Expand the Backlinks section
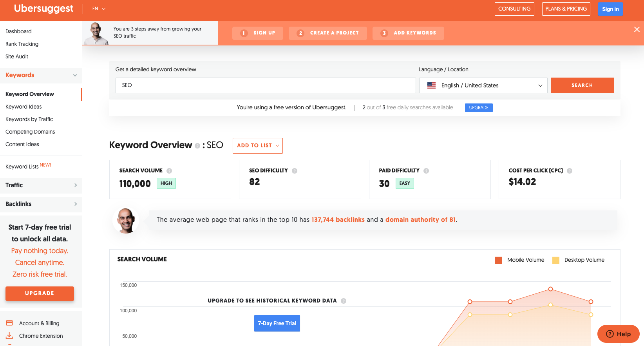Image resolution: width=644 pixels, height=346 pixels. pyautogui.click(x=41, y=204)
